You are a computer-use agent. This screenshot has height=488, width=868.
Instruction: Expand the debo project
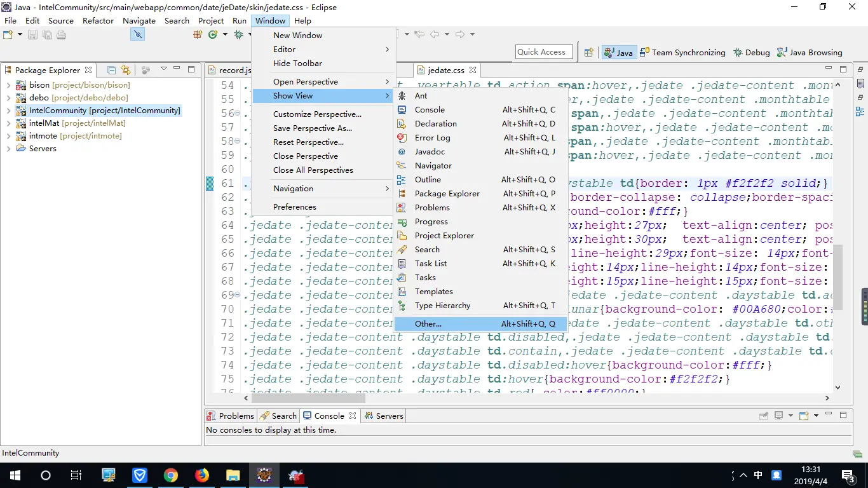point(8,97)
